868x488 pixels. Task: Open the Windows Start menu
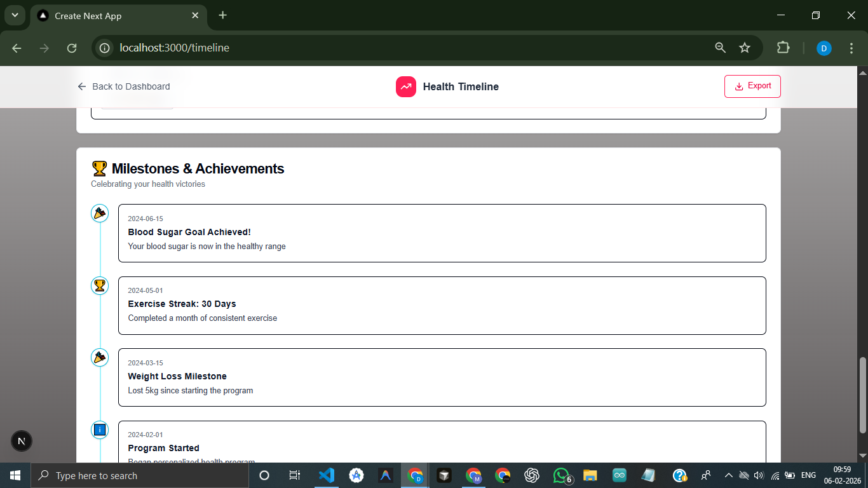pyautogui.click(x=15, y=475)
